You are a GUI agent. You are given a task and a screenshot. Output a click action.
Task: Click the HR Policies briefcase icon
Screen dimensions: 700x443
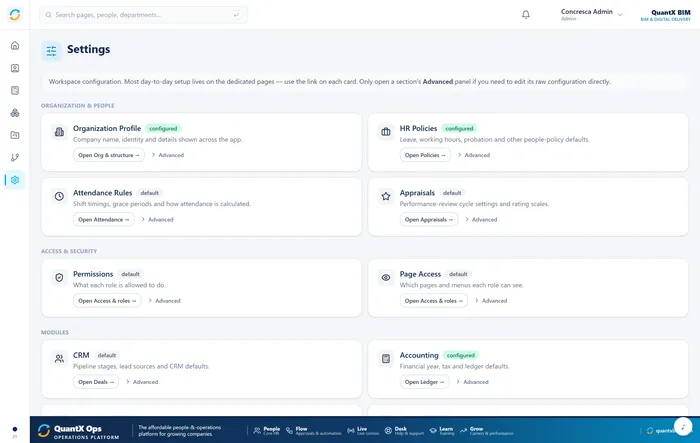tap(386, 132)
